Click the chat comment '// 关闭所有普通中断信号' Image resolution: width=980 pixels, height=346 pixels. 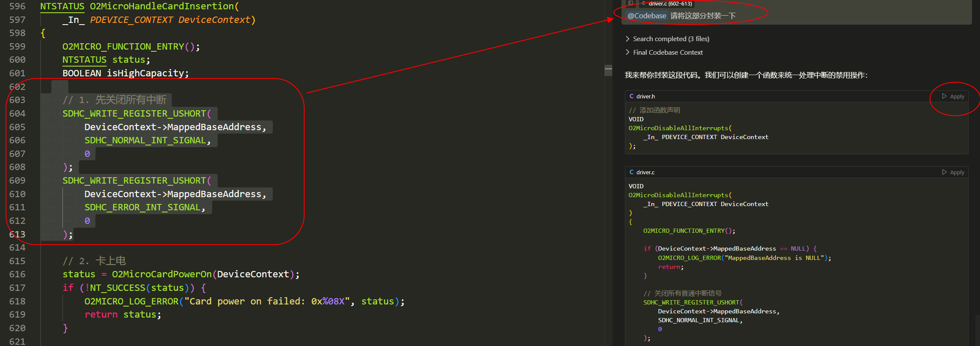[683, 293]
